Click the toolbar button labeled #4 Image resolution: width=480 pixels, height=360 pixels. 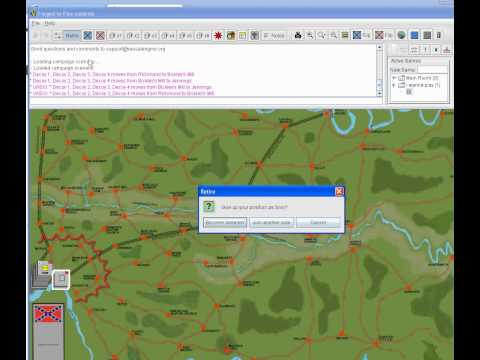pos(168,35)
